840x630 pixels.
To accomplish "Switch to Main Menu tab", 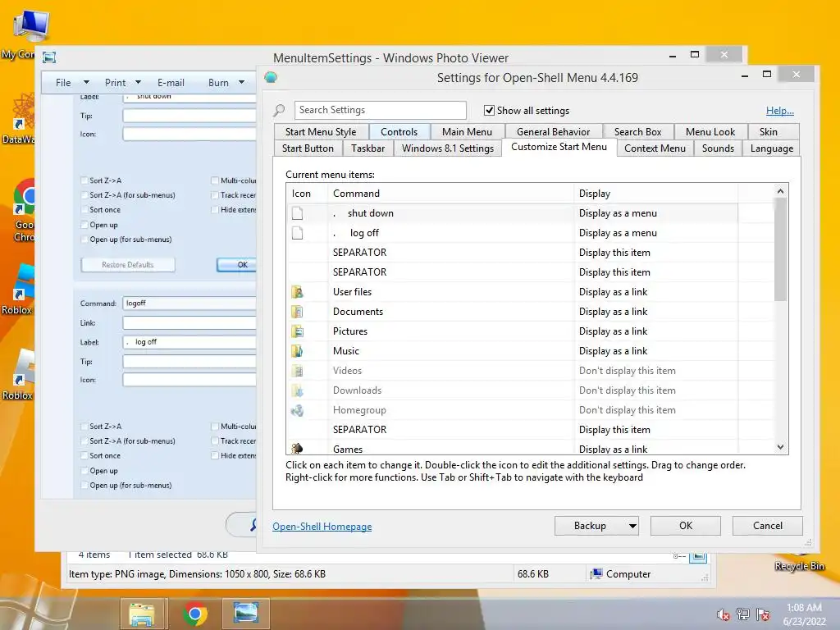I will 467,132.
